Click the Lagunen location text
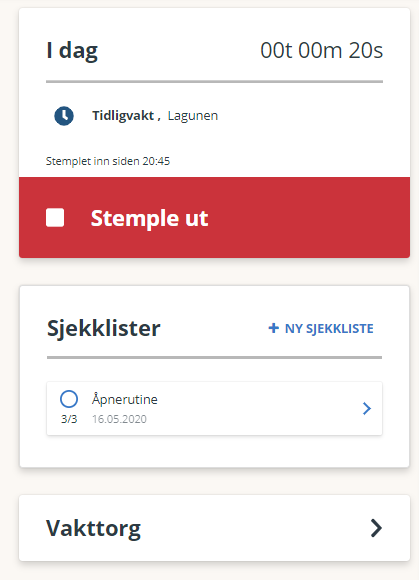 click(193, 116)
